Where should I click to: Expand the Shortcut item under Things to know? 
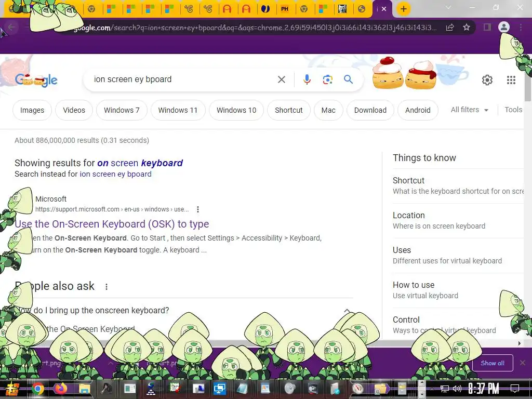(x=458, y=185)
